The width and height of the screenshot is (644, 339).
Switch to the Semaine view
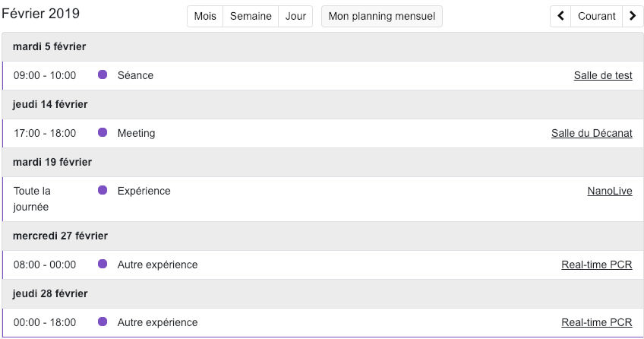point(251,16)
